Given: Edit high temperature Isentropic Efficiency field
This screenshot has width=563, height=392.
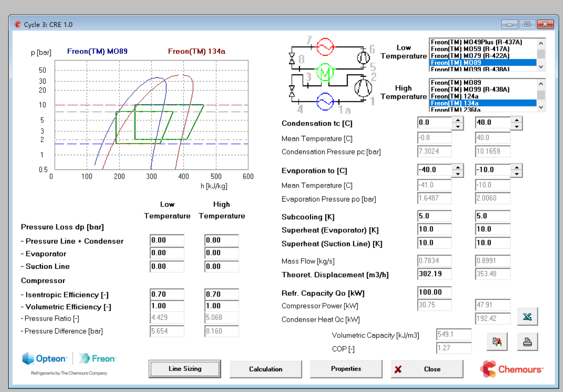Looking at the screenshot, I should (x=222, y=294).
